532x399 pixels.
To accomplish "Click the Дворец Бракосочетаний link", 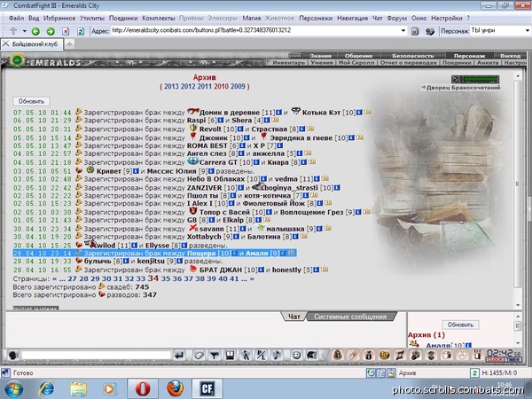I will click(x=463, y=88).
